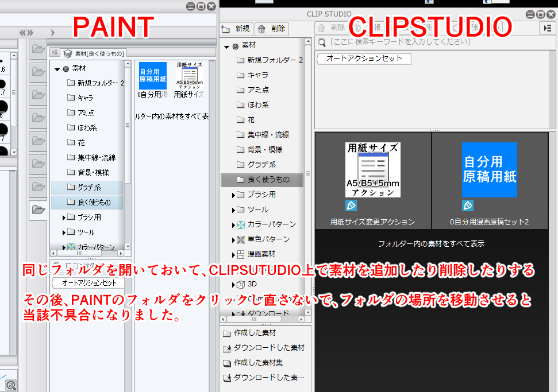Click the greyed-out 削除 trash button above CLIP STUDIO search
Viewport: 558px width, 392px height.
click(332, 28)
